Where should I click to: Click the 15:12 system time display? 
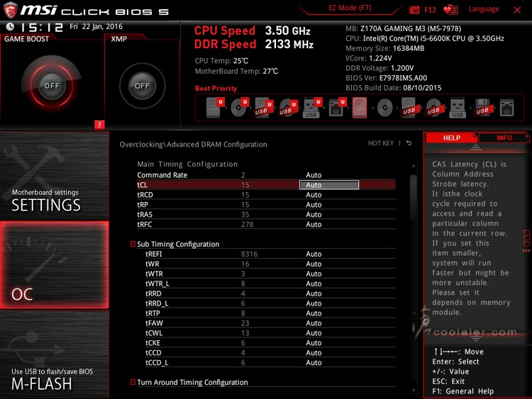pos(42,27)
